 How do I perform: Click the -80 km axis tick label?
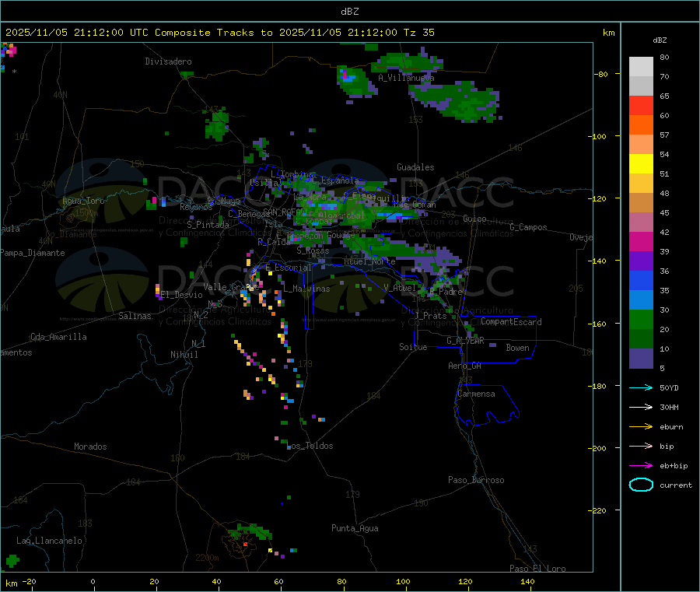pos(601,74)
